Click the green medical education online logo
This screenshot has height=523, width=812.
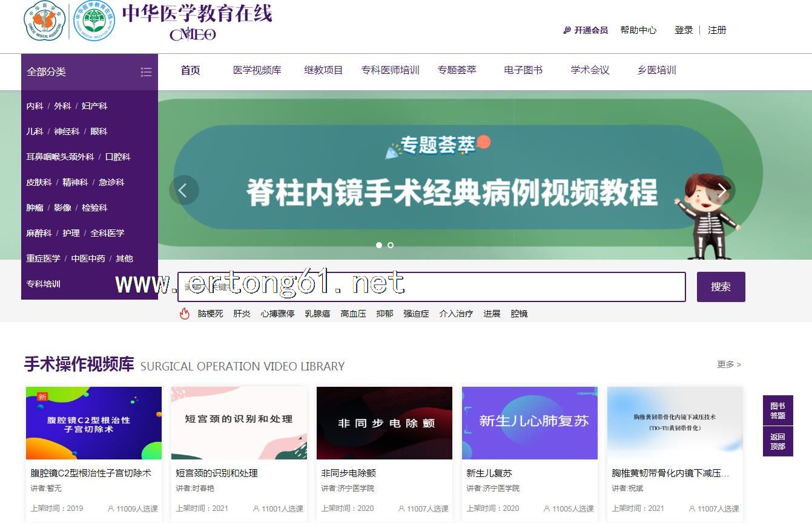tap(94, 21)
